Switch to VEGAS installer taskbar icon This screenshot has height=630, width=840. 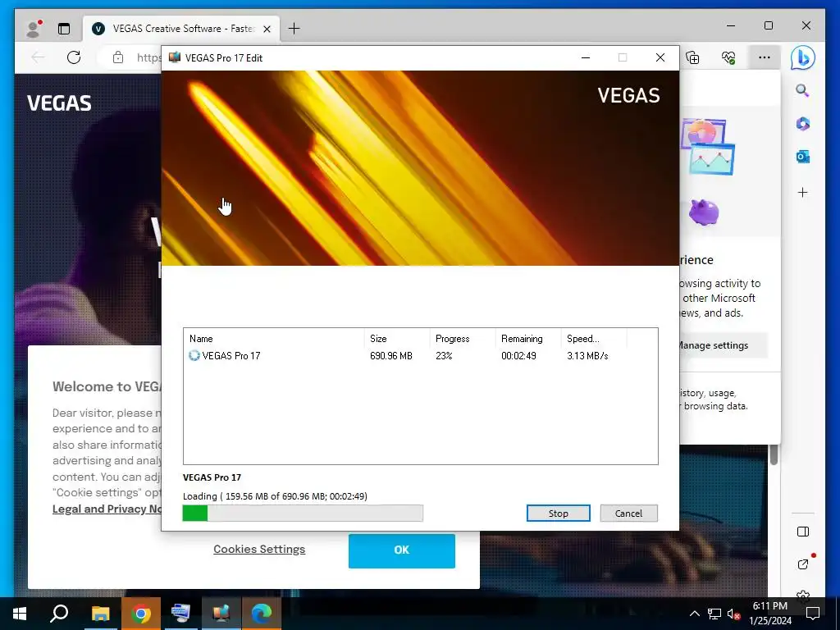[221, 614]
